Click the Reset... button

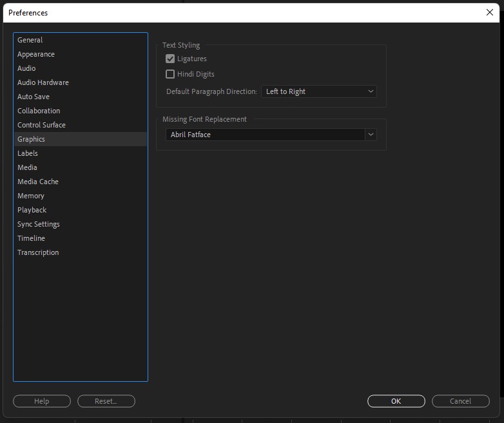click(106, 401)
